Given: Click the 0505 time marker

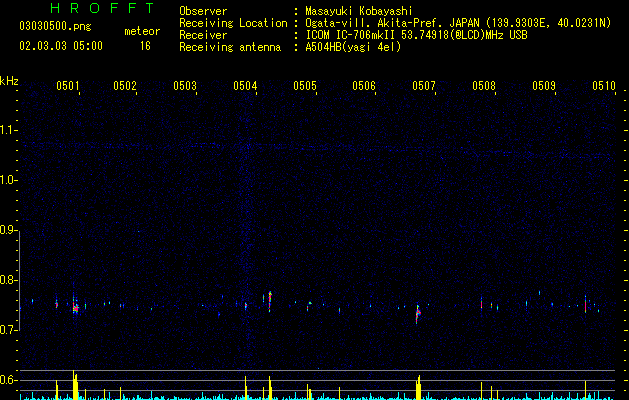Looking at the screenshot, I should pyautogui.click(x=305, y=85).
